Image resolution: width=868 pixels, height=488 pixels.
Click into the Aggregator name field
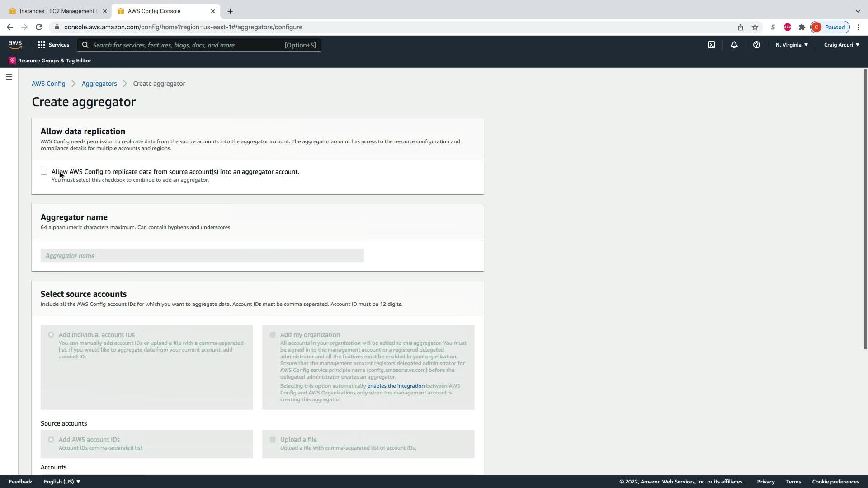pos(202,256)
